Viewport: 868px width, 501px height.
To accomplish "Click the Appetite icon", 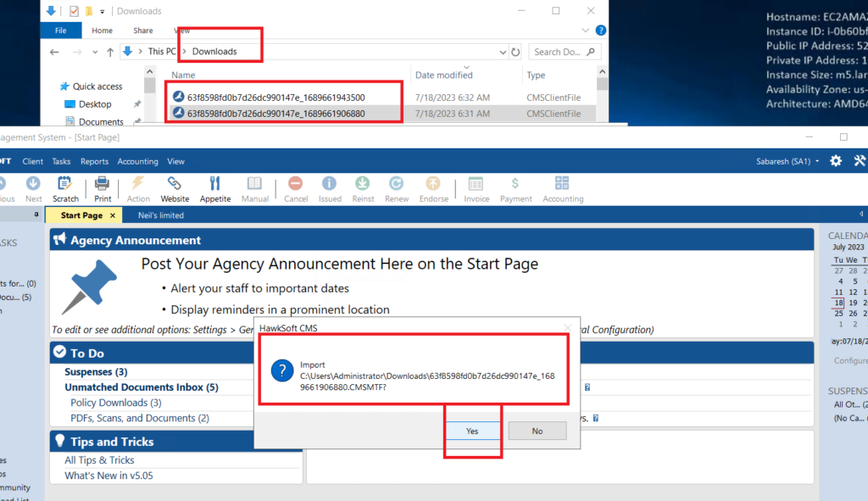I will (x=215, y=187).
